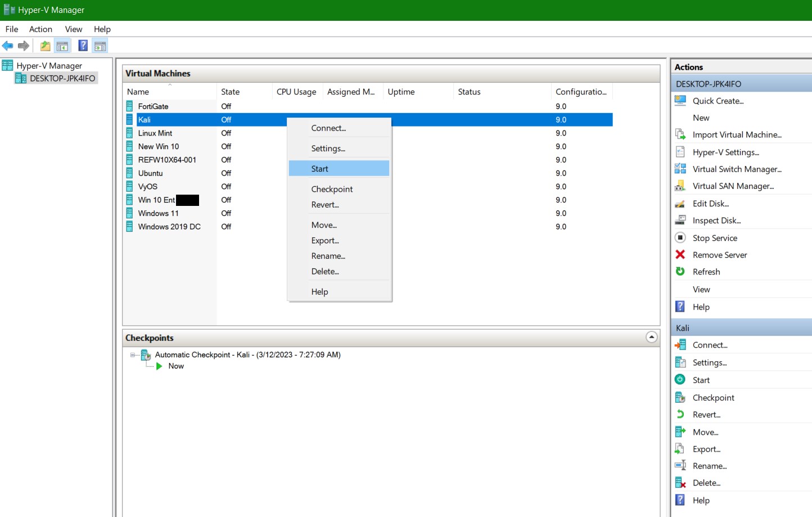Screen dimensions: 812x517
Task: Sort by the CPU Usage column header
Action: pyautogui.click(x=297, y=92)
